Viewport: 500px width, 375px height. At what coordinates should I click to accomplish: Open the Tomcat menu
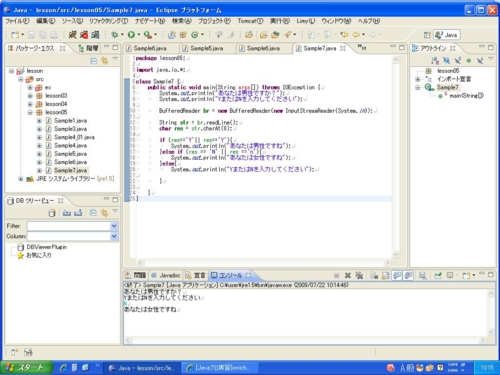[250, 21]
